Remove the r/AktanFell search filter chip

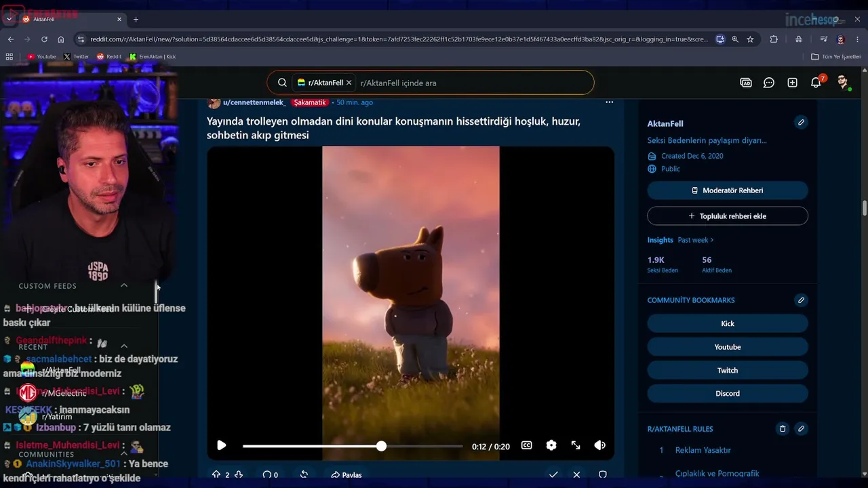[x=349, y=83]
